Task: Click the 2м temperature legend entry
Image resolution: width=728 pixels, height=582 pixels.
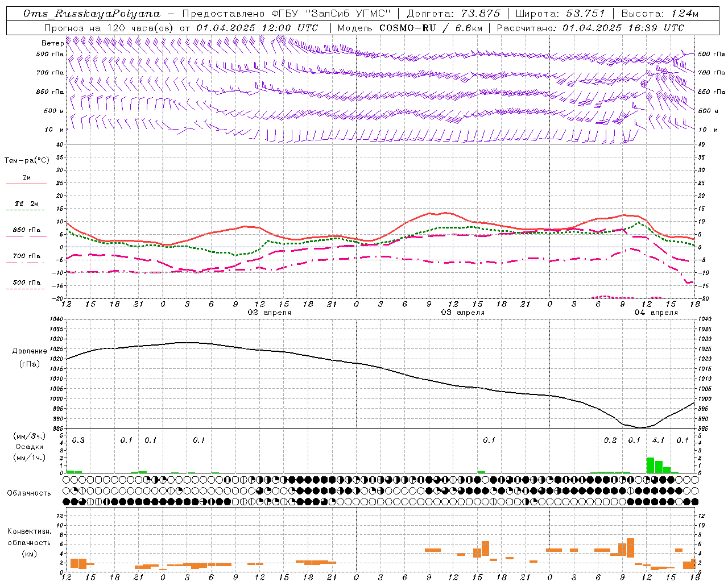Action: [x=27, y=178]
